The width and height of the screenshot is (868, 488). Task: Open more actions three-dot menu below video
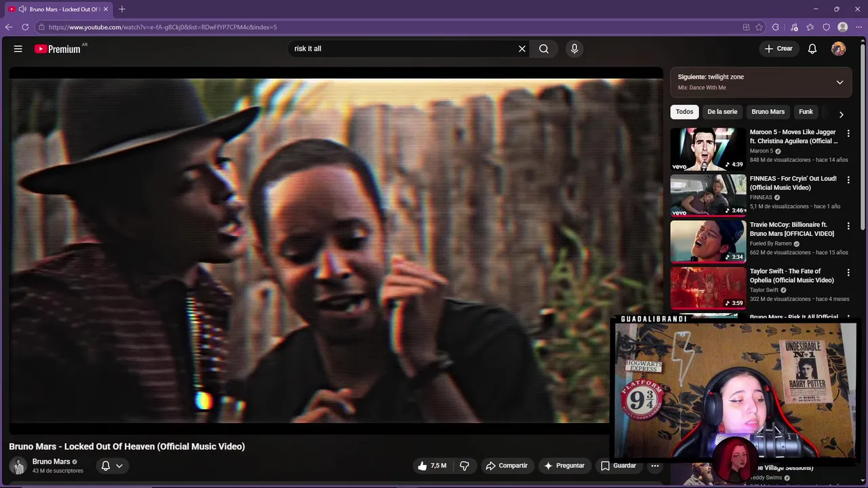tap(654, 466)
